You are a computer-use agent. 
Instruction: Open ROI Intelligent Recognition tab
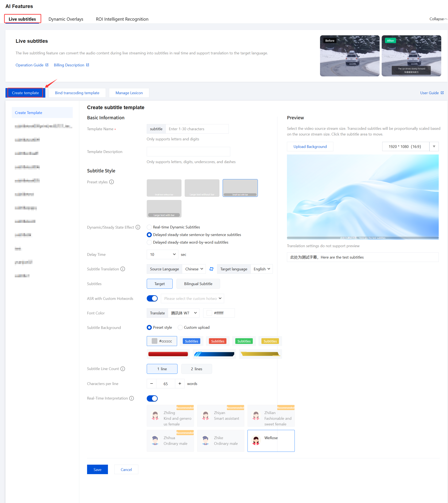coord(122,19)
